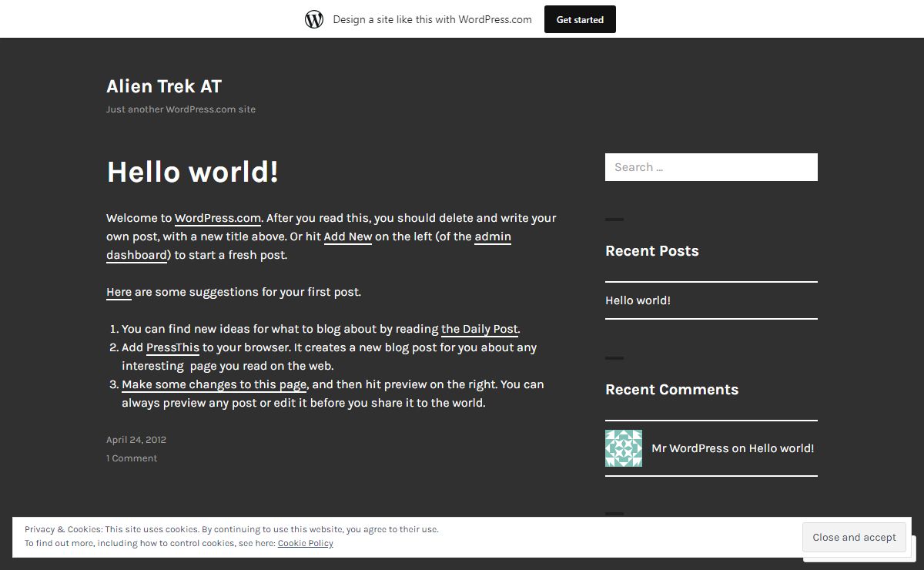Click the April 24, 2012 date link
Image resolution: width=924 pixels, height=570 pixels.
pyautogui.click(x=136, y=440)
